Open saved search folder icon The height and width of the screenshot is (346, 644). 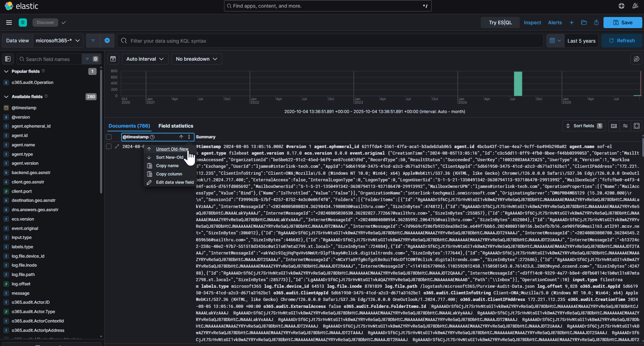click(x=584, y=23)
